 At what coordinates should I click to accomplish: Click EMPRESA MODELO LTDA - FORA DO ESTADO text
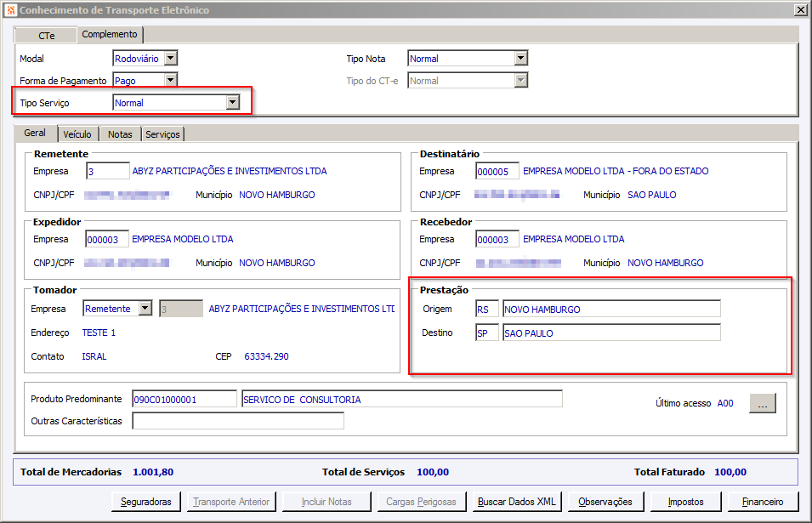pos(616,171)
